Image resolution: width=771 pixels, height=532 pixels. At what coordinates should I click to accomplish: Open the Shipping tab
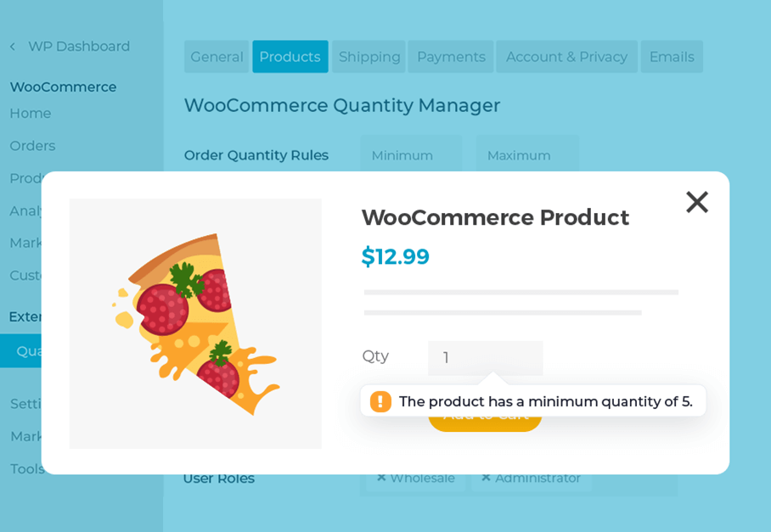[x=369, y=57]
